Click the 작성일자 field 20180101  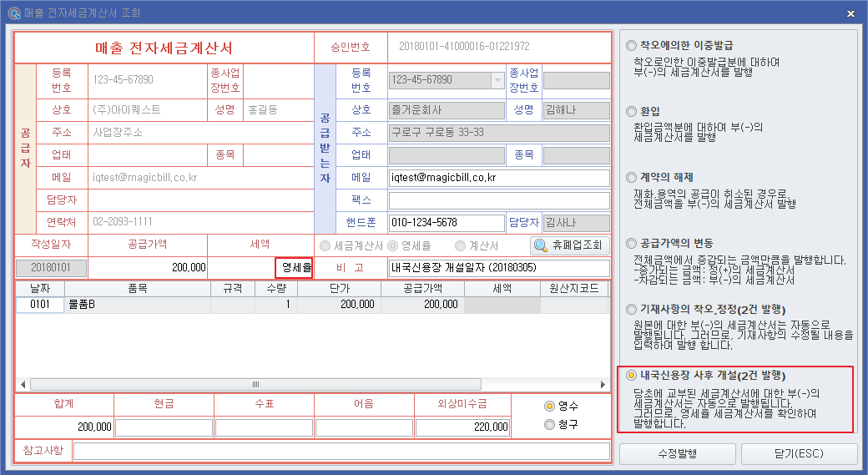[x=51, y=268]
